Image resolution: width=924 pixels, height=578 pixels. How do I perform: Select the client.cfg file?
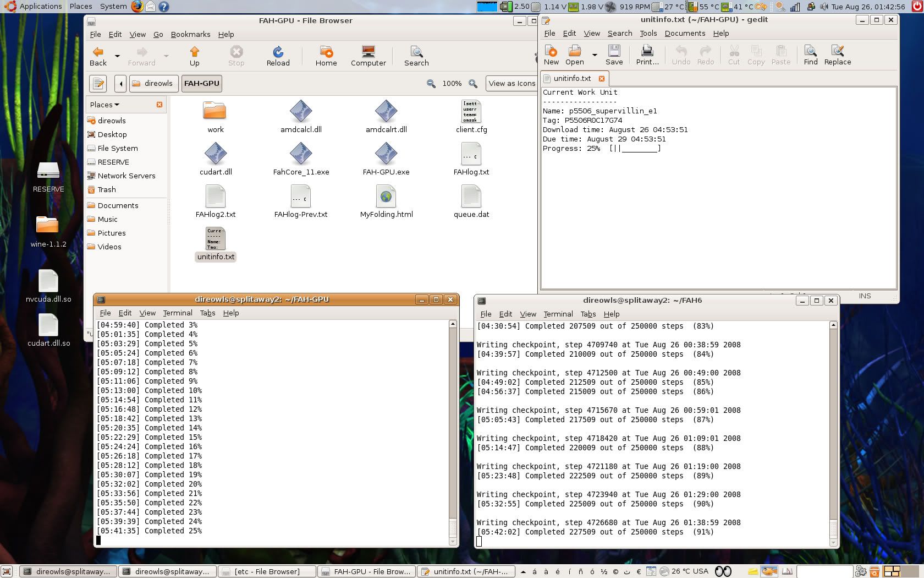(471, 117)
